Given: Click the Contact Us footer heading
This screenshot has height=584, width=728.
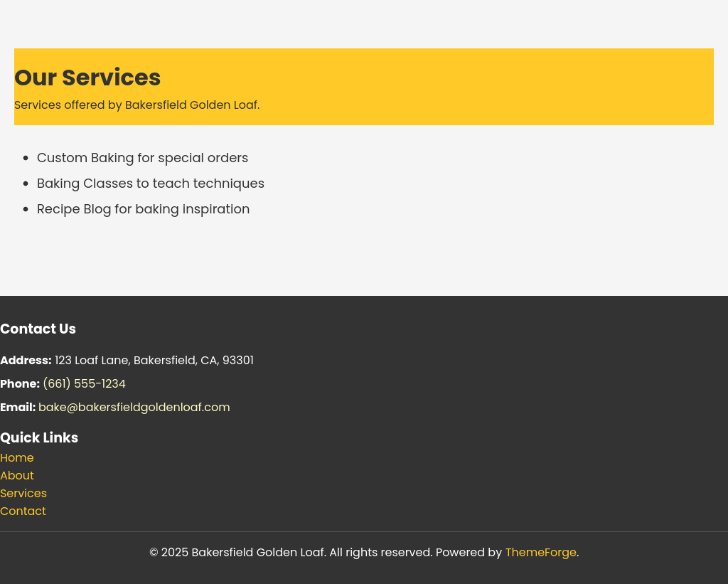Looking at the screenshot, I should click(38, 329).
